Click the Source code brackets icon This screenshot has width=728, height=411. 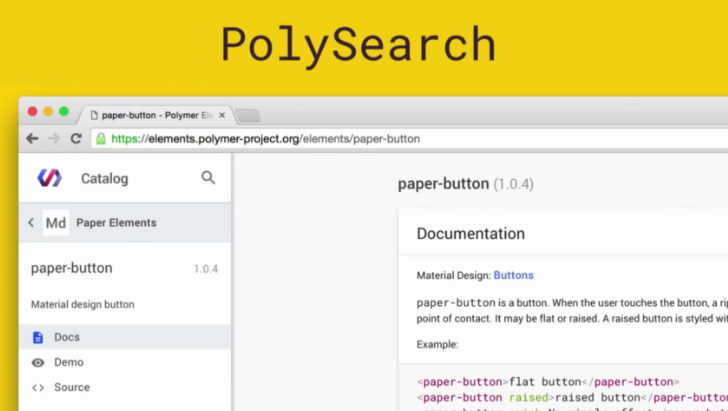coord(38,387)
